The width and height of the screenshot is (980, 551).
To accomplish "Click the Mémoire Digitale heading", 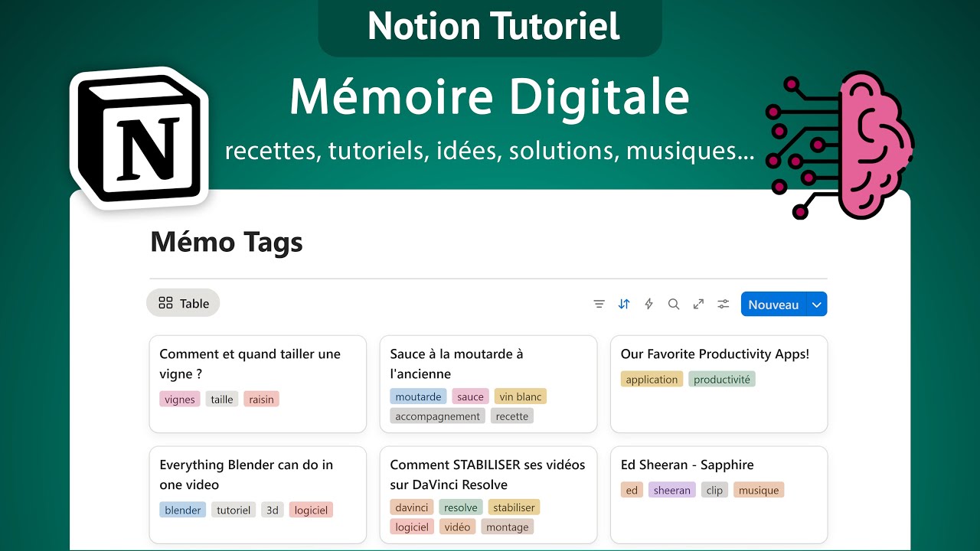I will coord(490,97).
